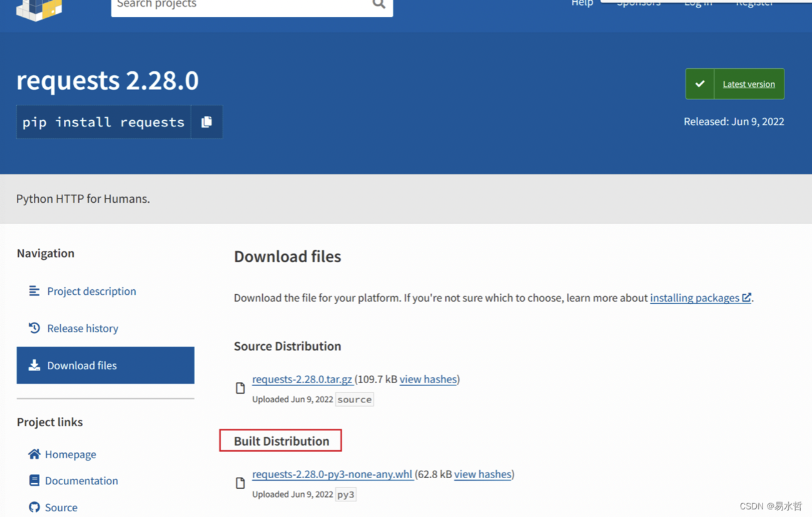This screenshot has height=517, width=812.
Task: Click the 'requests 2.28.0' page title
Action: [x=108, y=80]
